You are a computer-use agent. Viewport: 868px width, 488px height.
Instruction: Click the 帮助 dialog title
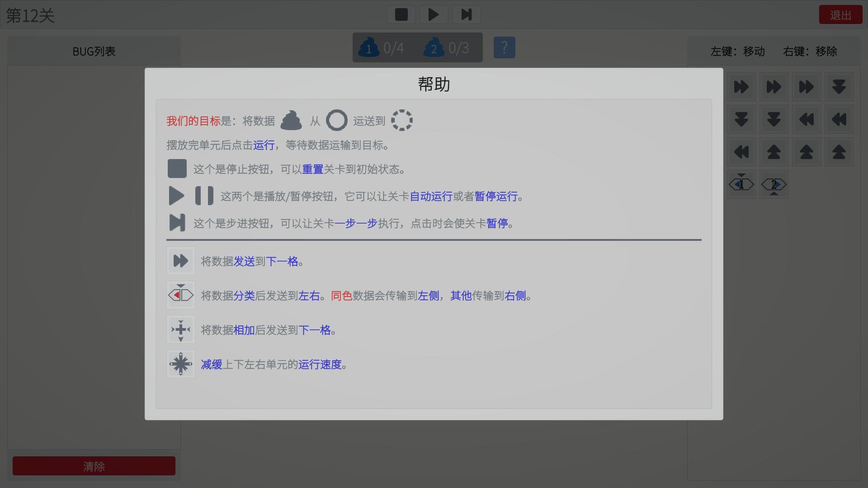point(434,84)
